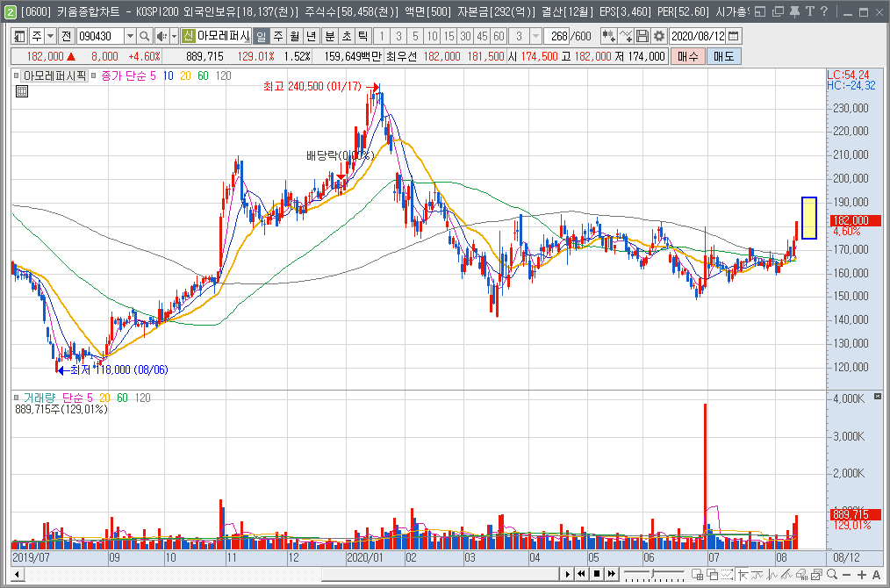Click the candle chart add icon
The height and width of the screenshot is (588, 890).
pyautogui.click(x=609, y=36)
